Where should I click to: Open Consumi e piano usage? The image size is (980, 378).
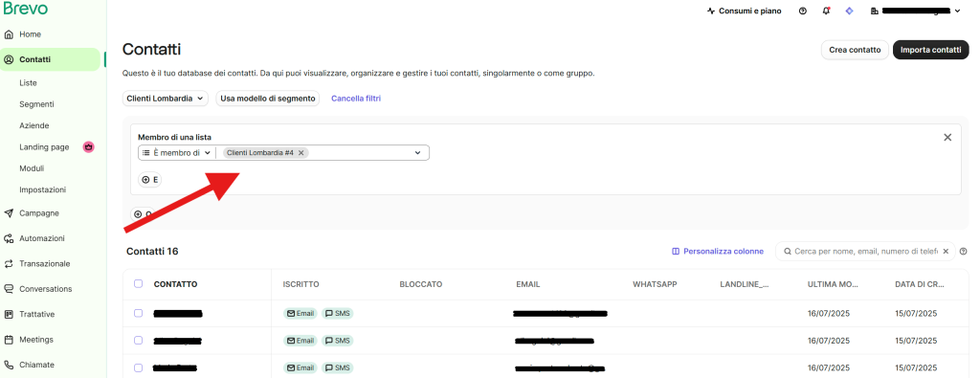coord(744,11)
